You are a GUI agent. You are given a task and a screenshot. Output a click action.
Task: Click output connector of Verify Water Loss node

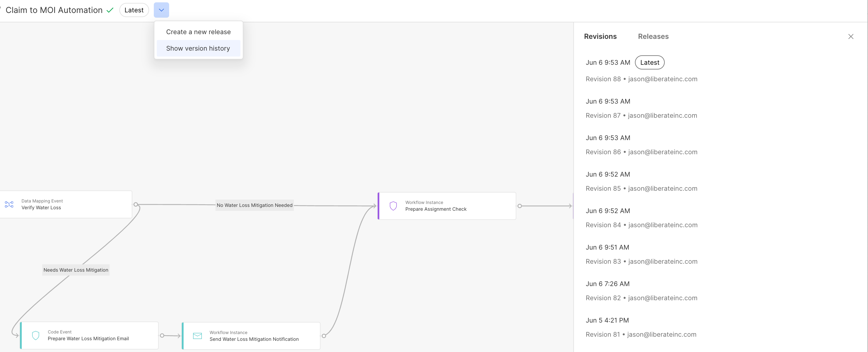pyautogui.click(x=136, y=204)
